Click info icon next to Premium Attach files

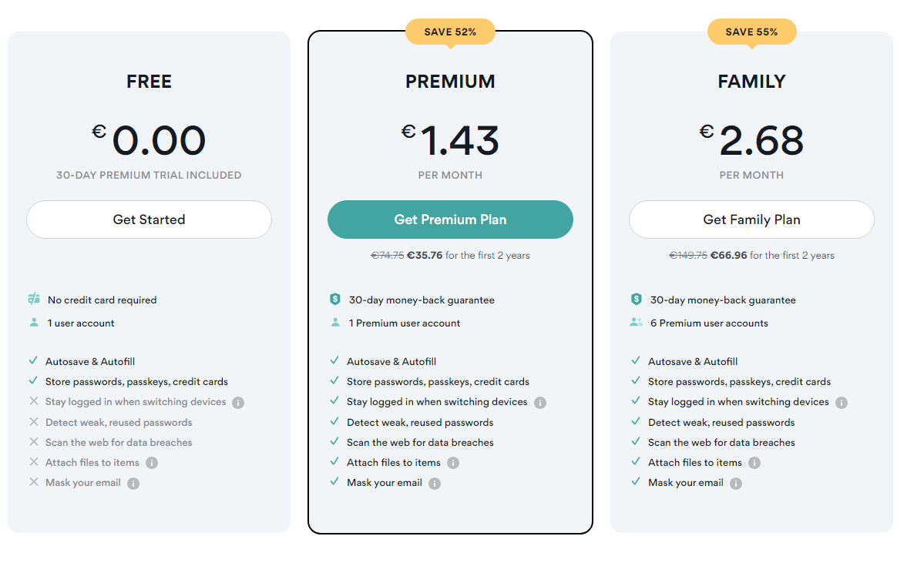click(x=453, y=463)
